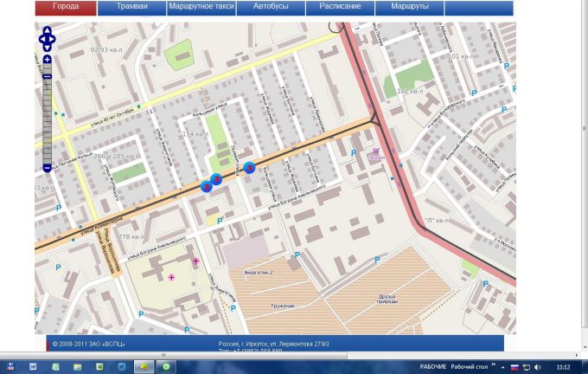Viewport: 588px width, 374px height.
Task: Pan the map down with arrow control
Action: 48,46
